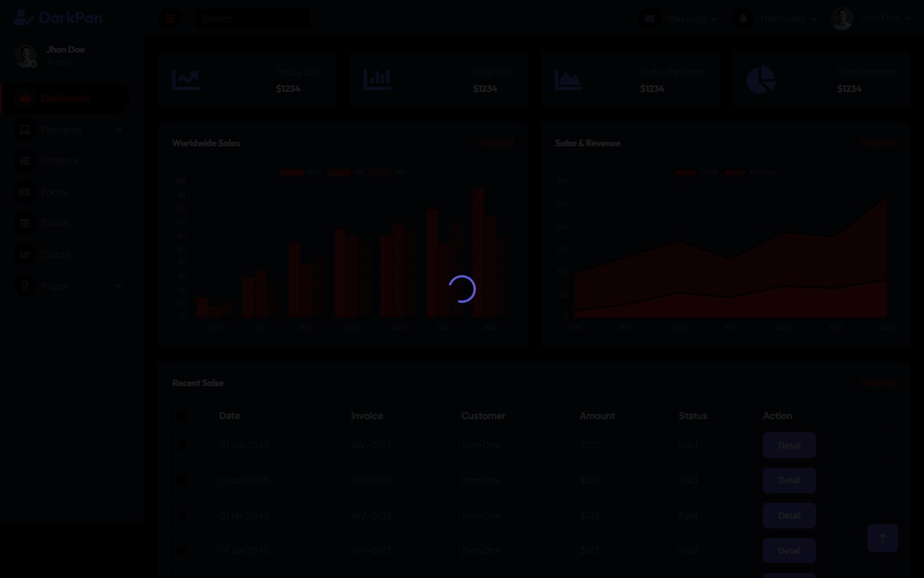
Task: Click the Today Sale line chart icon
Action: click(x=186, y=80)
